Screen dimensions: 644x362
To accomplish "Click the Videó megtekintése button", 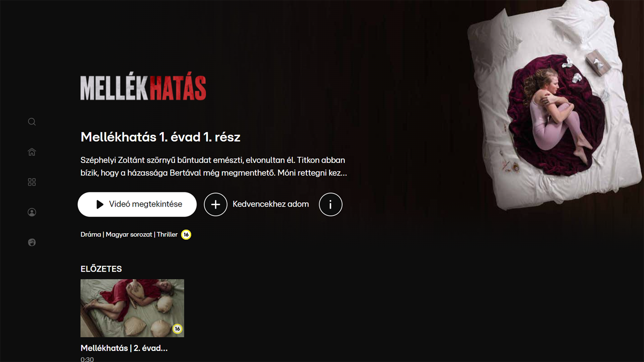I will [x=137, y=205].
